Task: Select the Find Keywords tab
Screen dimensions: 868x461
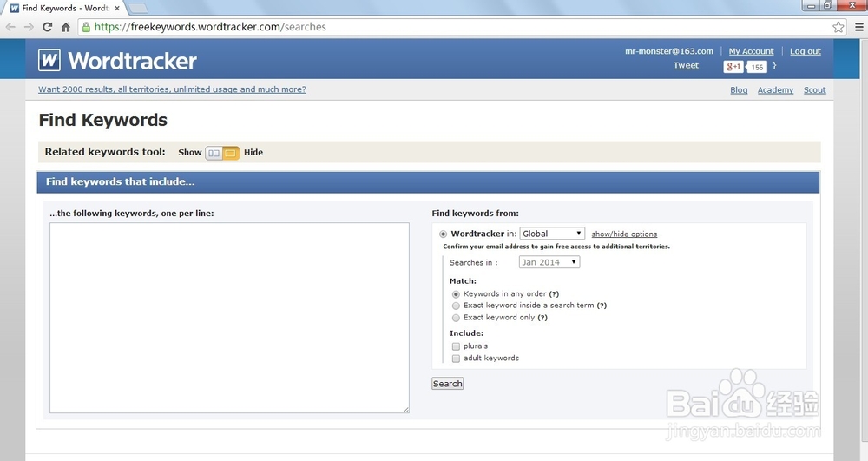Action: coord(65,9)
